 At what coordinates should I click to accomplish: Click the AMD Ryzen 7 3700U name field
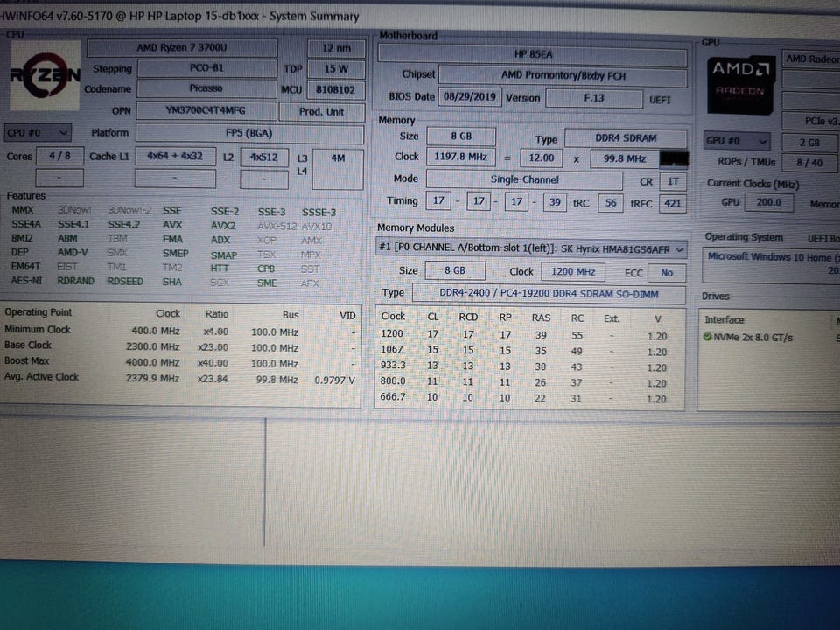pos(182,47)
